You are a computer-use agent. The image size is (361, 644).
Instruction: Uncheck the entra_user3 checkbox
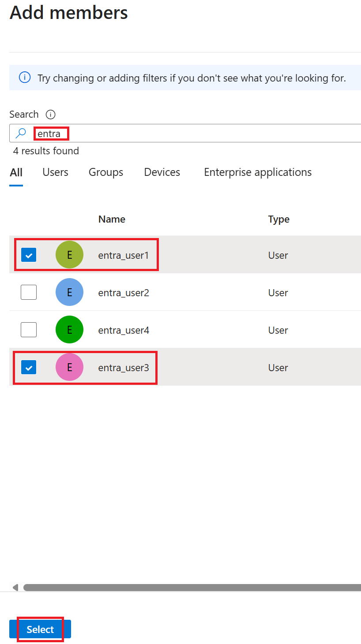[x=29, y=367]
